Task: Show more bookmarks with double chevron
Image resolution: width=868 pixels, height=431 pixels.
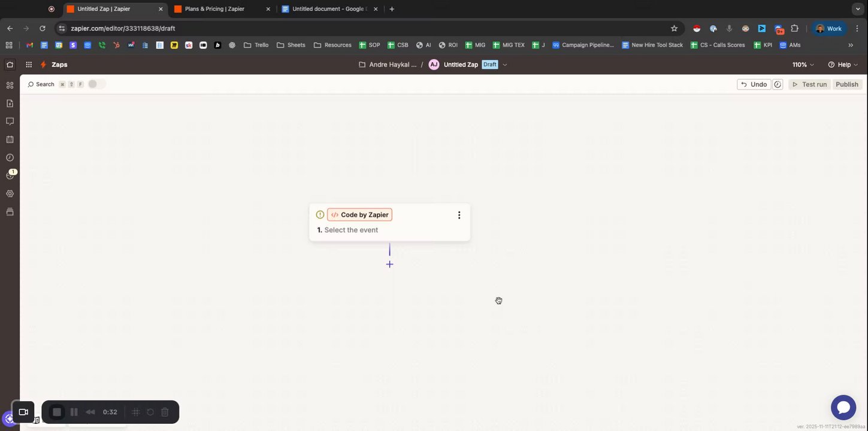Action: [x=851, y=45]
